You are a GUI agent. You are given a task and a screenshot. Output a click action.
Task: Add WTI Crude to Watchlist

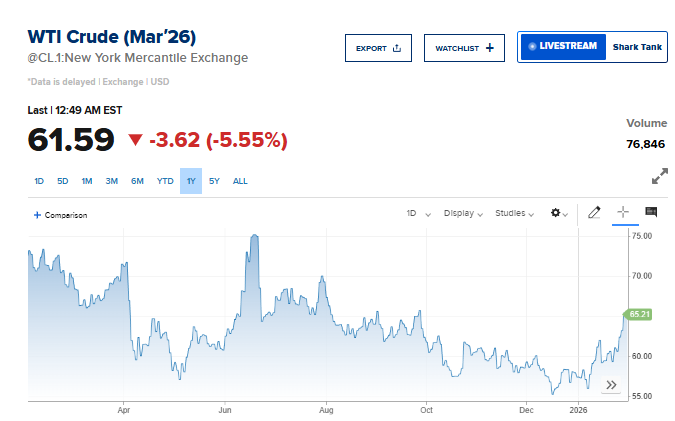pos(464,47)
